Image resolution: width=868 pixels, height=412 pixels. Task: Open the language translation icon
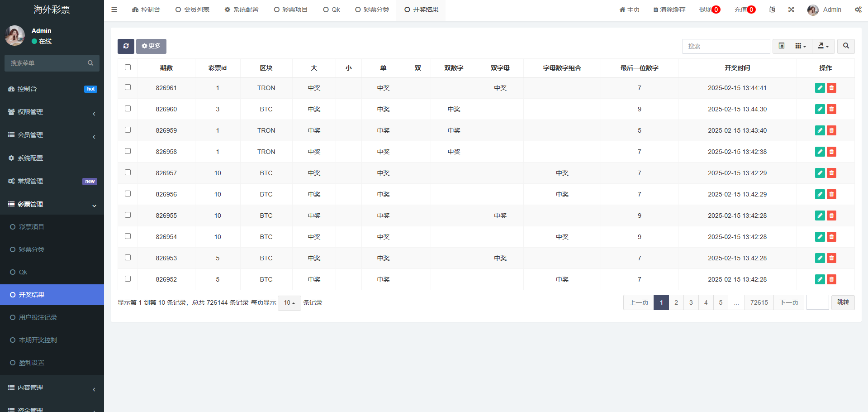coord(772,10)
